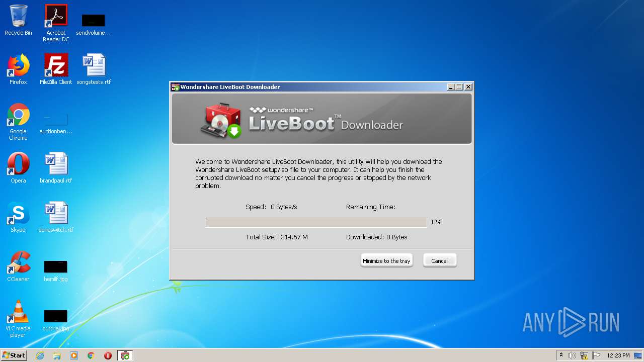Cancel the LiveBoot download

[439, 260]
